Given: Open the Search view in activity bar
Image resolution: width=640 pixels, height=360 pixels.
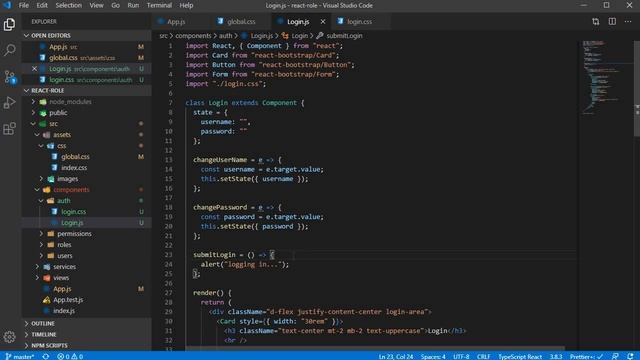Looking at the screenshot, I should pyautogui.click(x=9, y=50).
